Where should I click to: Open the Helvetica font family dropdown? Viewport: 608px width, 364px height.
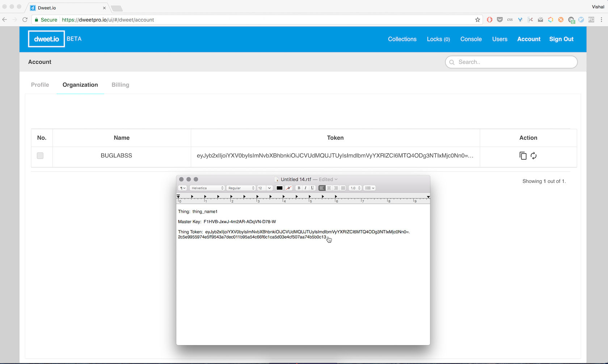click(x=207, y=188)
